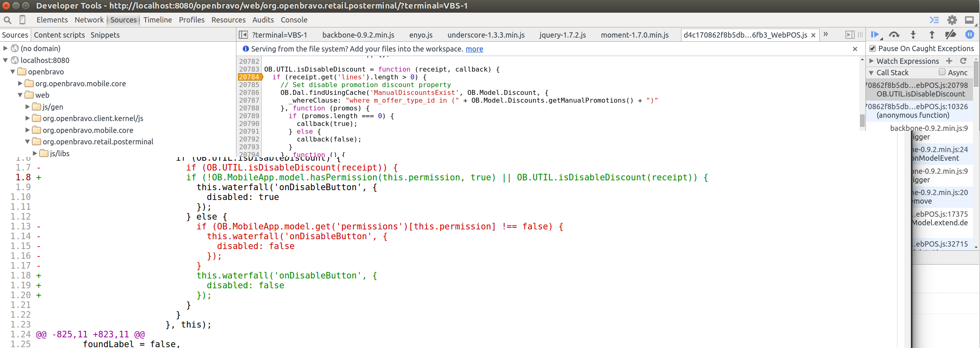This screenshot has height=348, width=980.
Task: Step out of current function
Action: (x=932, y=35)
